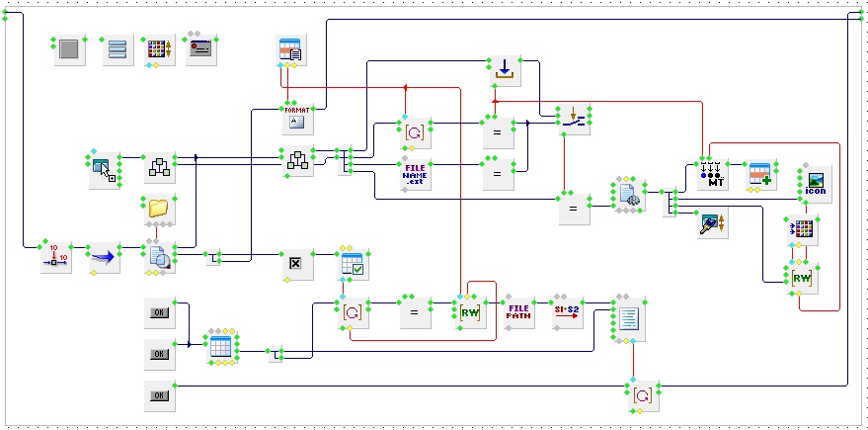This screenshot has width=868, height=430.
Task: Click the FILE PATH block
Action: (518, 313)
